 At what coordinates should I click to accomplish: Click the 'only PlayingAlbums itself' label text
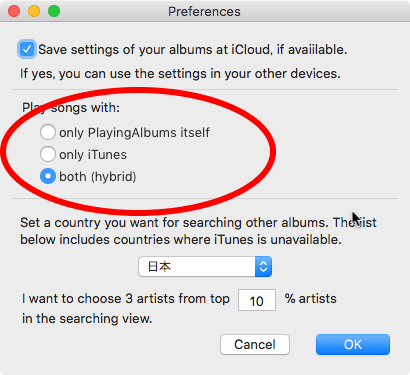point(134,133)
